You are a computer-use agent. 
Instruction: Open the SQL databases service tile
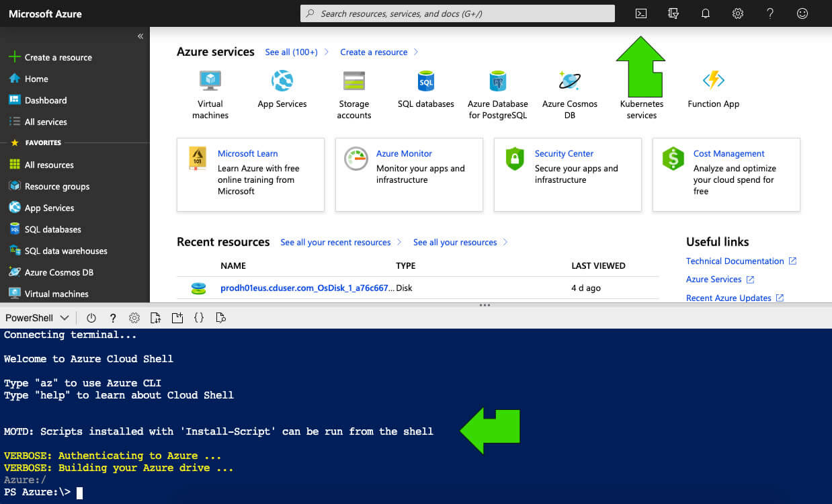426,89
